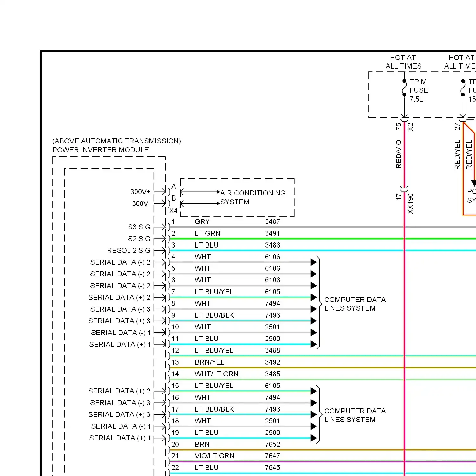Select the X2 connector label

coord(410,127)
